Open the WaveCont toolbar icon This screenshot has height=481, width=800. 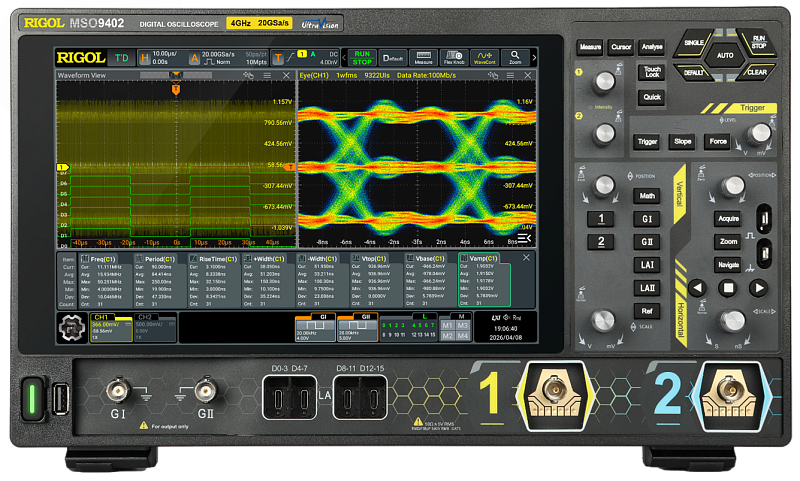coord(485,58)
